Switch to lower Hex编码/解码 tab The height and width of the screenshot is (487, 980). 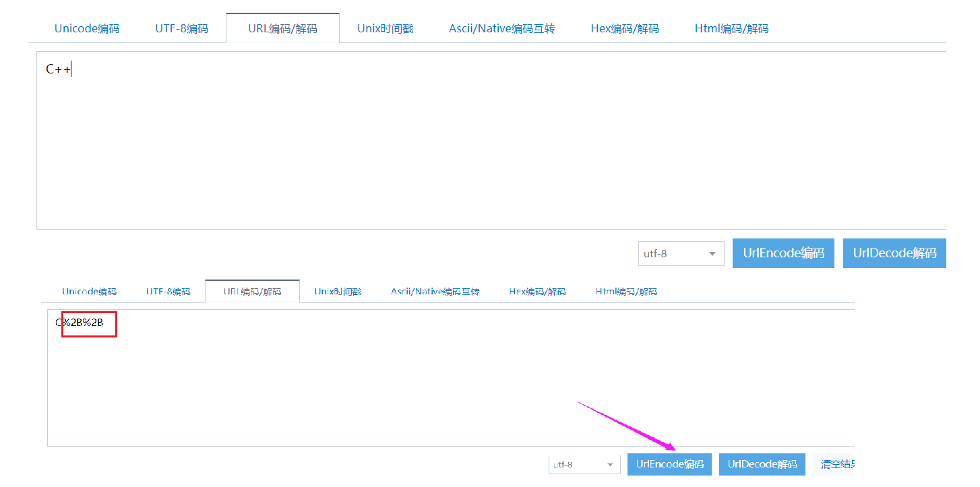click(x=537, y=292)
